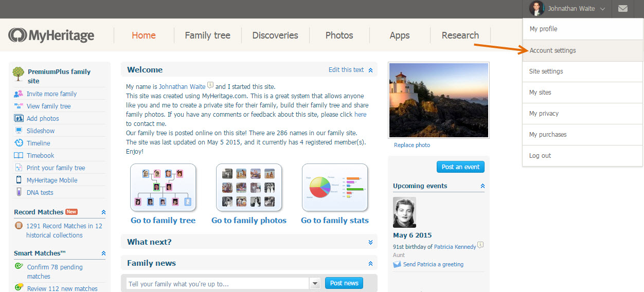Expand the What next? section

click(370, 242)
